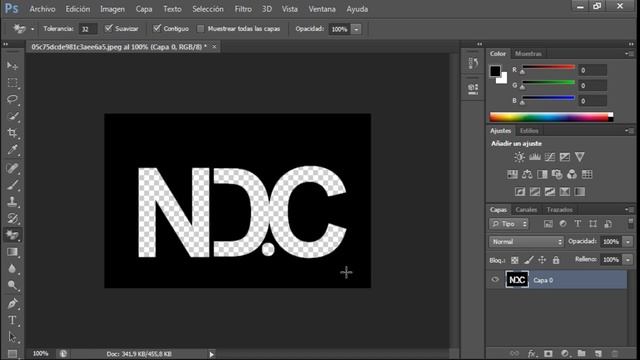
Task: Select the Brush tool
Action: (x=12, y=185)
